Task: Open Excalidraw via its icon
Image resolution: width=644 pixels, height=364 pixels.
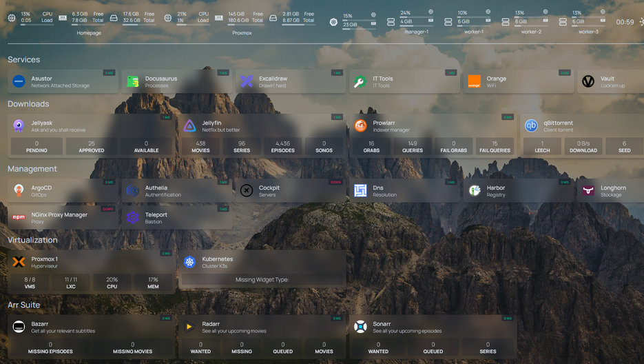Action: [247, 81]
